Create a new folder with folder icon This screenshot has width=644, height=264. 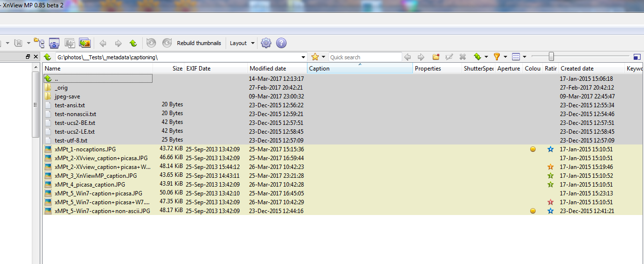coord(436,57)
